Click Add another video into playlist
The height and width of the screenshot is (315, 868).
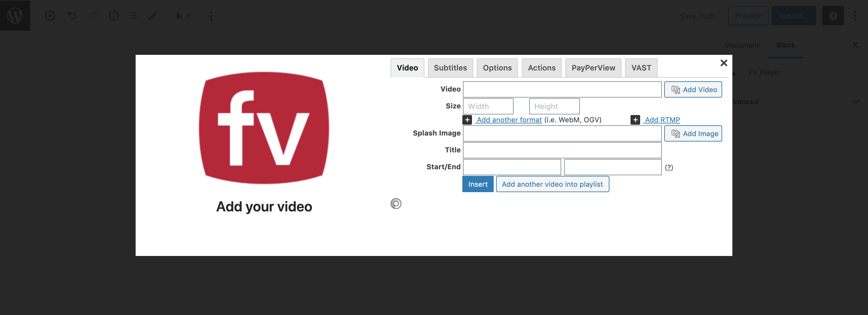552,184
